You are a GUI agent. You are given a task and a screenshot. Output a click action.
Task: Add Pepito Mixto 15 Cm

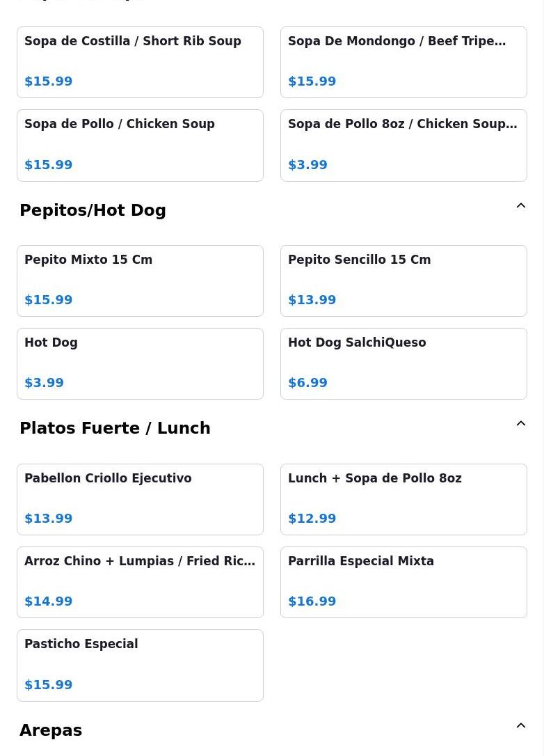pos(141,281)
